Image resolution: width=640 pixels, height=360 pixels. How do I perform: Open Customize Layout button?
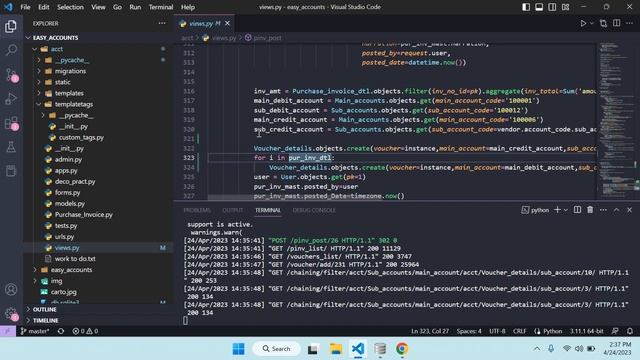click(565, 7)
